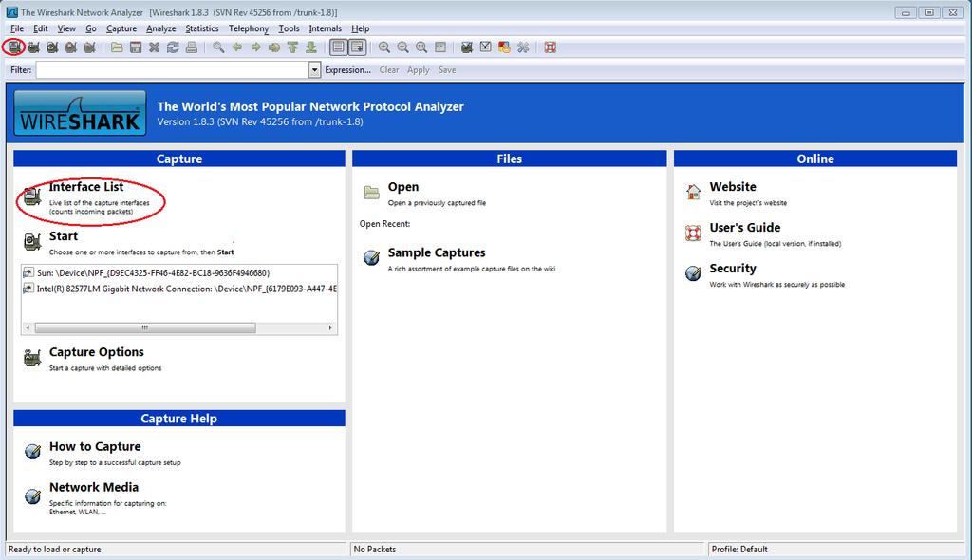Click the Save filter button
The width and height of the screenshot is (972, 560).
(447, 70)
